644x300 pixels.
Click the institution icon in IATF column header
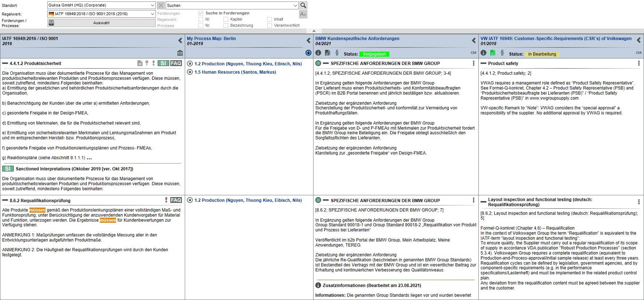click(x=180, y=53)
